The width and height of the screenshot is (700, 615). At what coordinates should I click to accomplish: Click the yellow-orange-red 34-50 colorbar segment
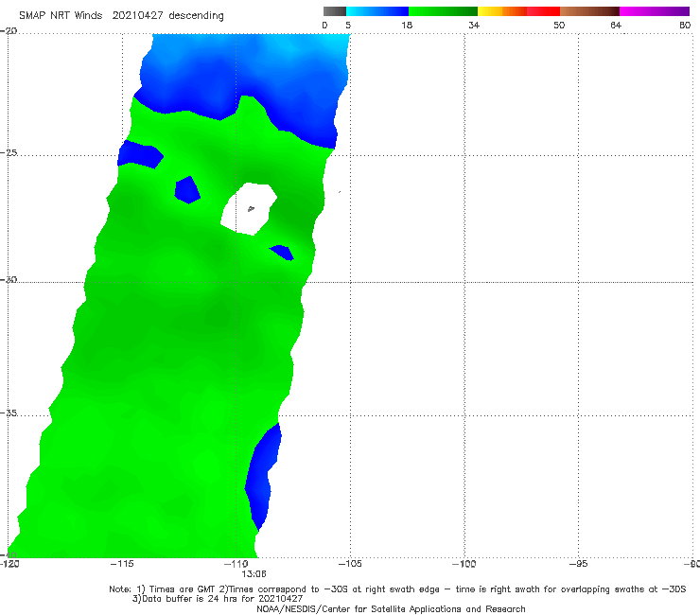(518, 11)
